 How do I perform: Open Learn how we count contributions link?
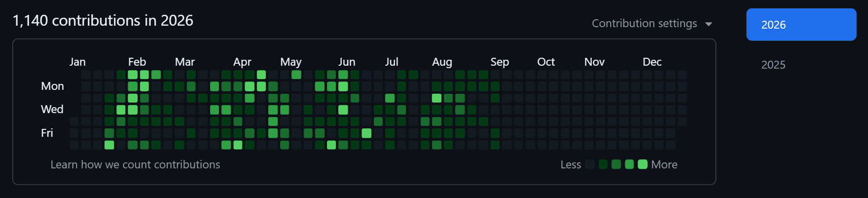click(135, 164)
